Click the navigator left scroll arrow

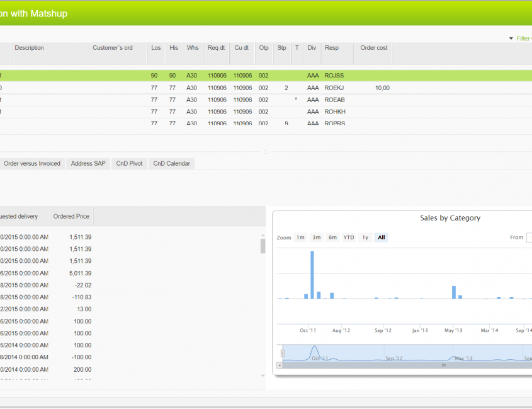[x=280, y=365]
